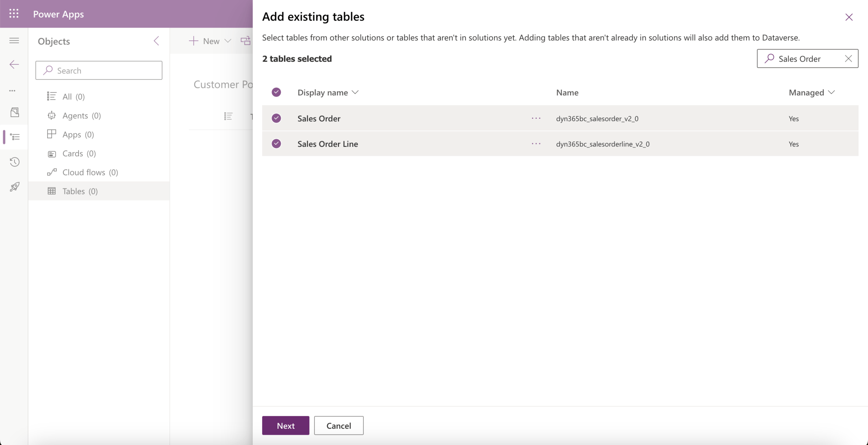Toggle the select-all tables checkbox
Screen dimensions: 868x445
(276, 92)
